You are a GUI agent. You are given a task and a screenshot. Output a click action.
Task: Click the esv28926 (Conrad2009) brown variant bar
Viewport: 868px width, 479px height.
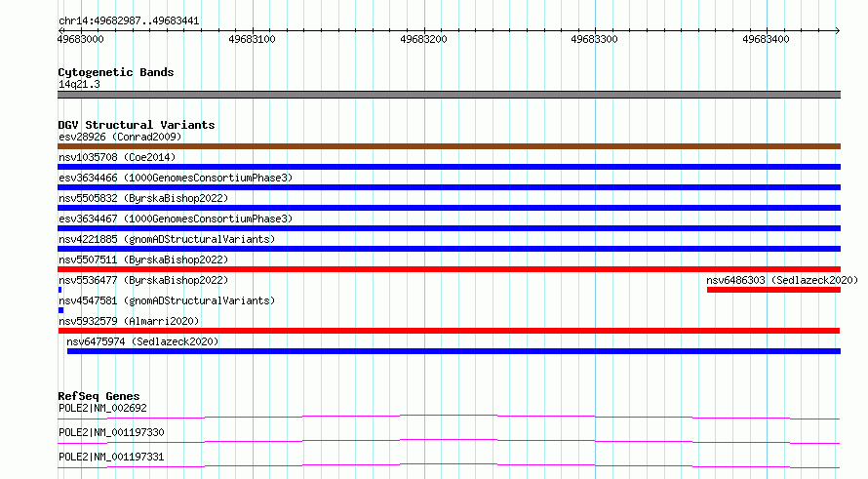tap(449, 146)
